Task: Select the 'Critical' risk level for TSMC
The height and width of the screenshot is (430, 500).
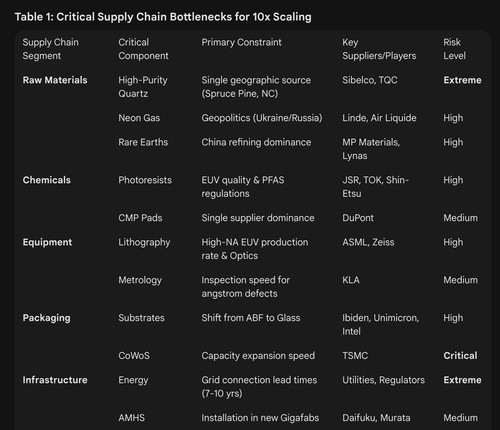Action: pyautogui.click(x=460, y=356)
